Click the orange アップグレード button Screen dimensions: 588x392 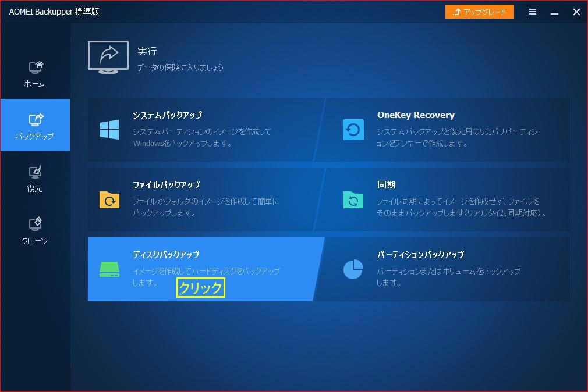coord(480,12)
